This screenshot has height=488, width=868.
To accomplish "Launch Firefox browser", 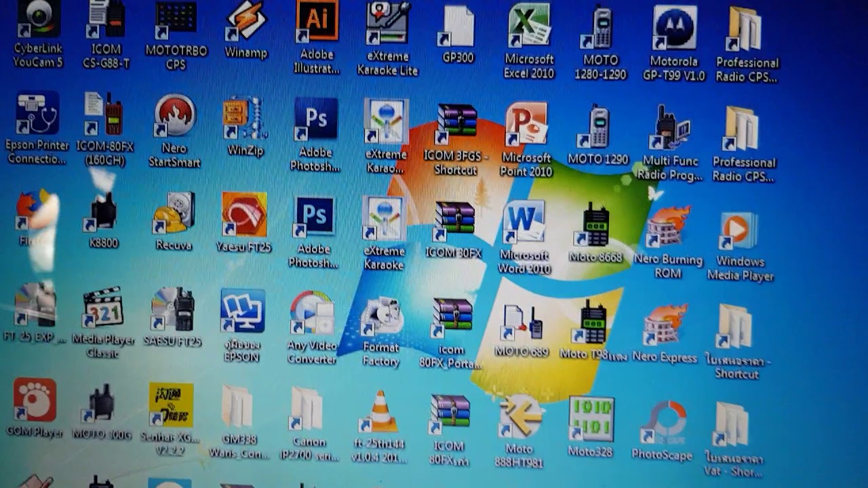I will (x=36, y=218).
